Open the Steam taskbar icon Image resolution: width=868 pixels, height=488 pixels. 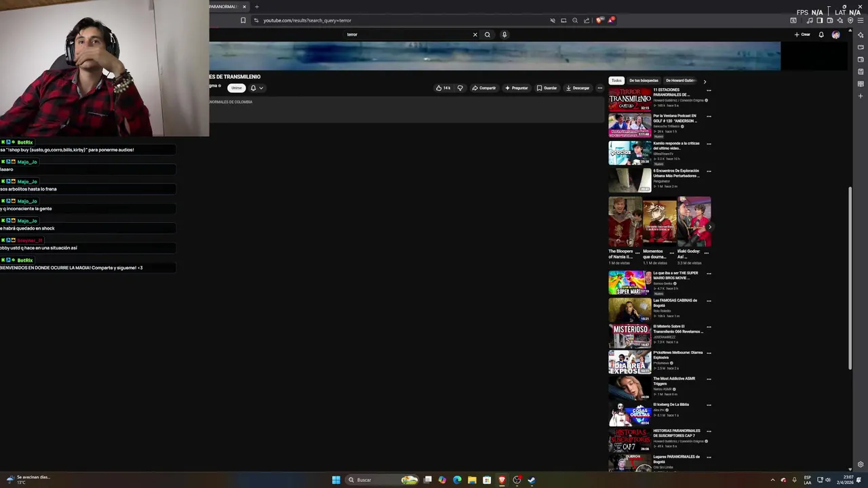[x=532, y=480]
